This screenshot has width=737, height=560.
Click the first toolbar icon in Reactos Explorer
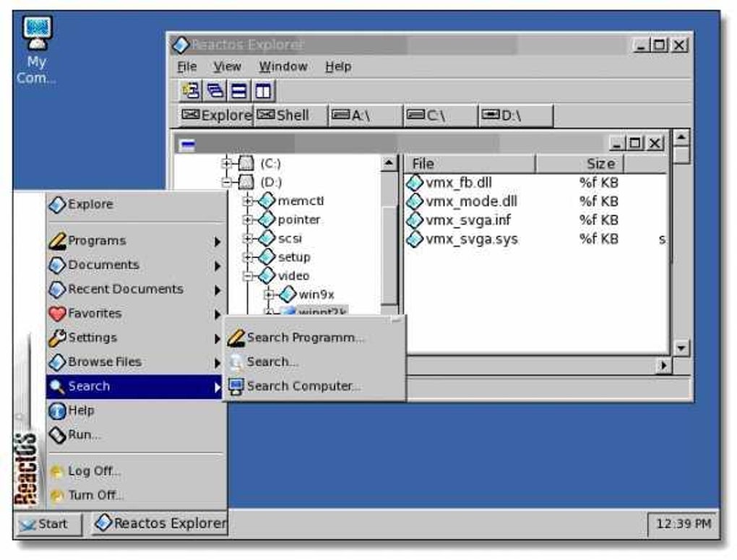point(190,91)
